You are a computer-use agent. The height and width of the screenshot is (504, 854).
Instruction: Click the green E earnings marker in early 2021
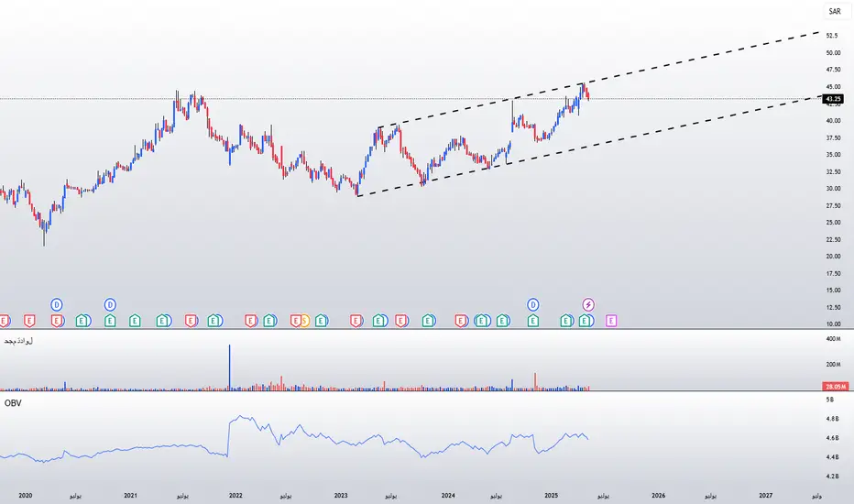click(135, 321)
